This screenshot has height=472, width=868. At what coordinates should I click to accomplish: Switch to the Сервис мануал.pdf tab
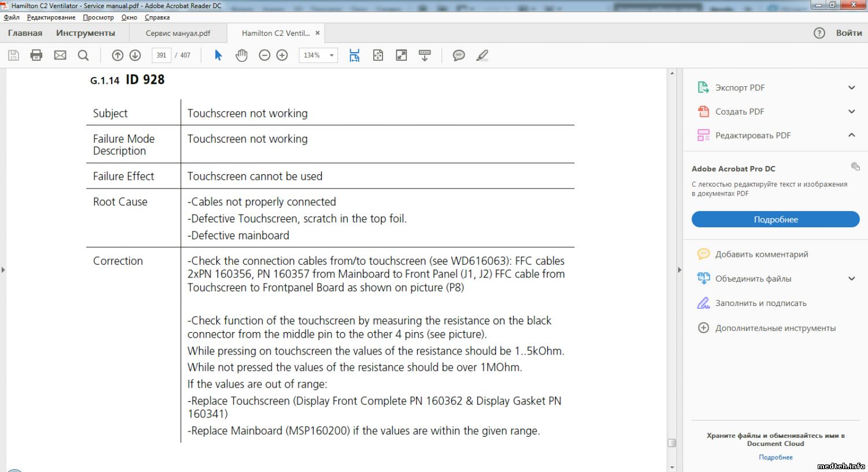tap(178, 33)
